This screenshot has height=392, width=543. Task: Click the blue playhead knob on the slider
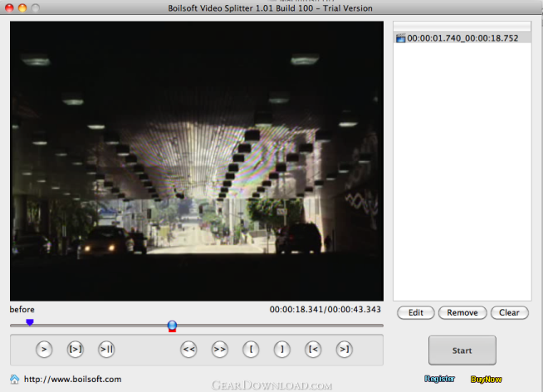tap(172, 325)
